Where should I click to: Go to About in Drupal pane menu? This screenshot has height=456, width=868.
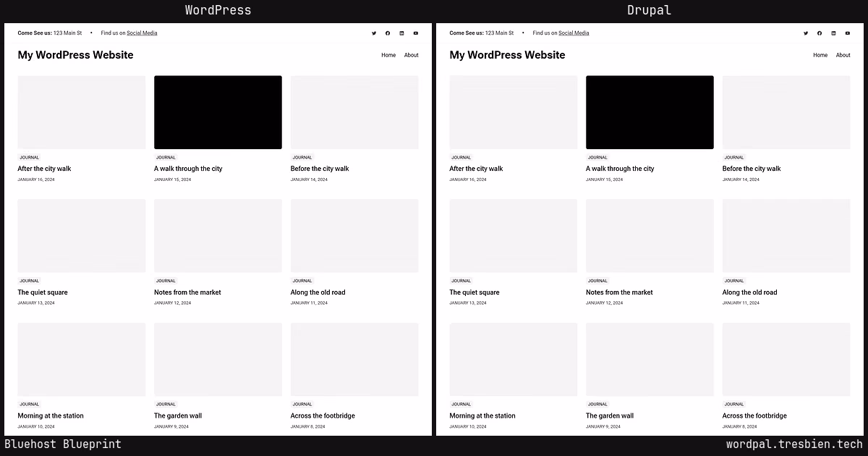tap(843, 55)
